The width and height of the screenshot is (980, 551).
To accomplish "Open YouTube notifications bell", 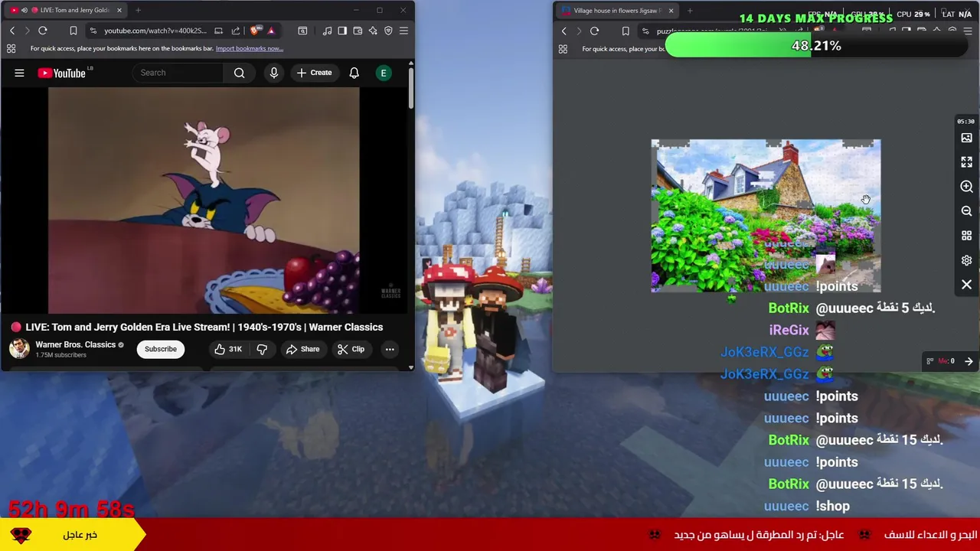I will 354,73.
